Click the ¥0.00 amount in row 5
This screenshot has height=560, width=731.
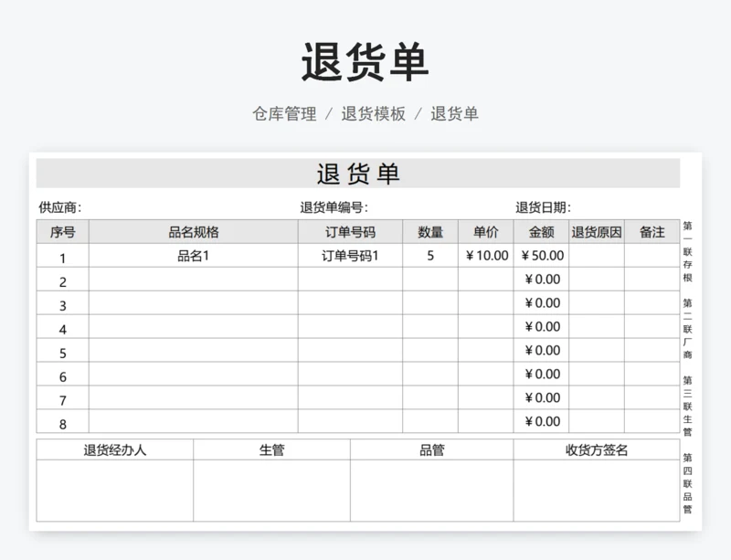coord(541,350)
